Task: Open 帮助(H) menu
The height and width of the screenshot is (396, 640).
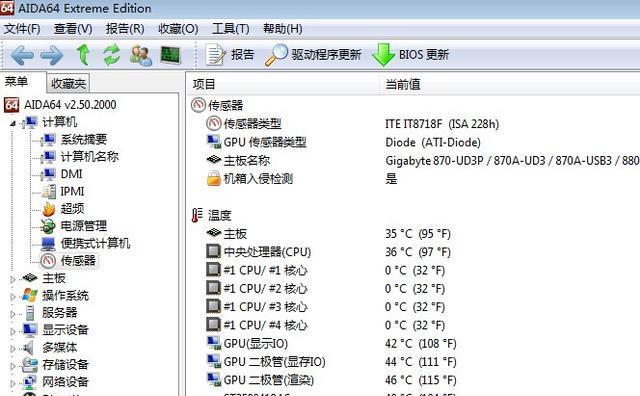Action: [282, 29]
